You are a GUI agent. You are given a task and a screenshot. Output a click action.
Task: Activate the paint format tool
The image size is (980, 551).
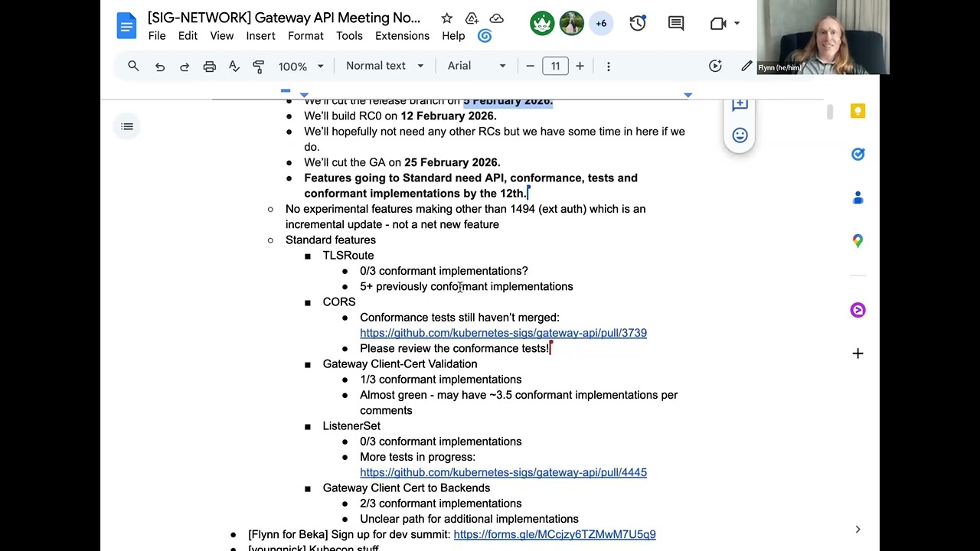click(x=258, y=67)
